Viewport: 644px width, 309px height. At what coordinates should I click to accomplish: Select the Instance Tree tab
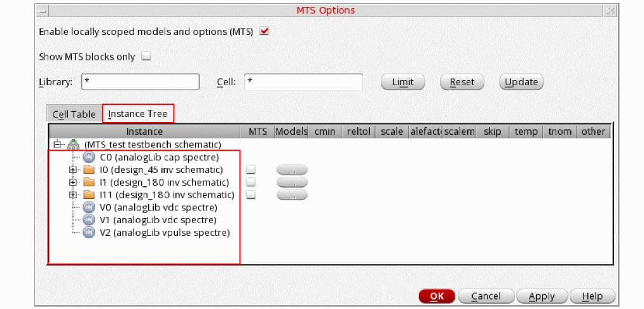click(x=138, y=114)
